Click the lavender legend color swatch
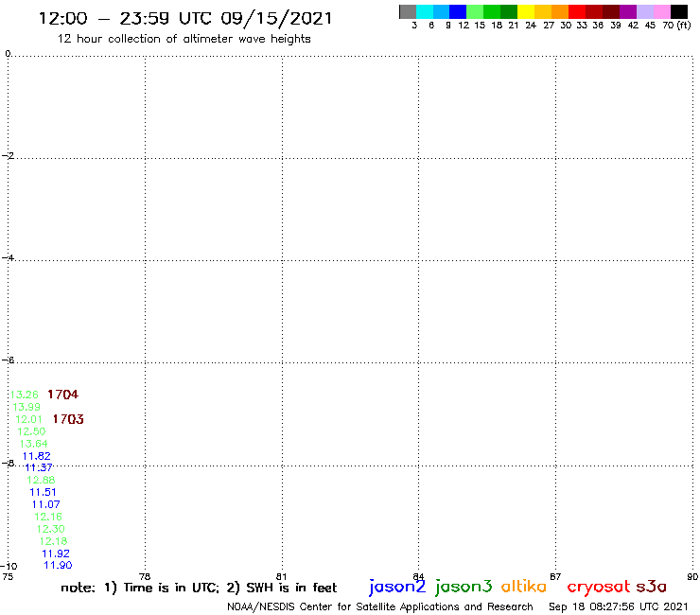Screen dimensions: 700x615 644,11
